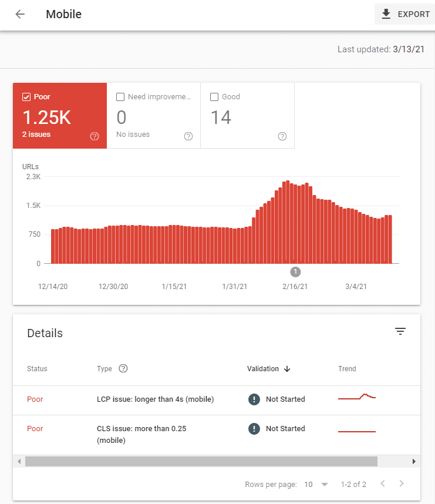435x504 pixels.
Task: Click scrollbar right arrow in Details table
Action: click(414, 462)
